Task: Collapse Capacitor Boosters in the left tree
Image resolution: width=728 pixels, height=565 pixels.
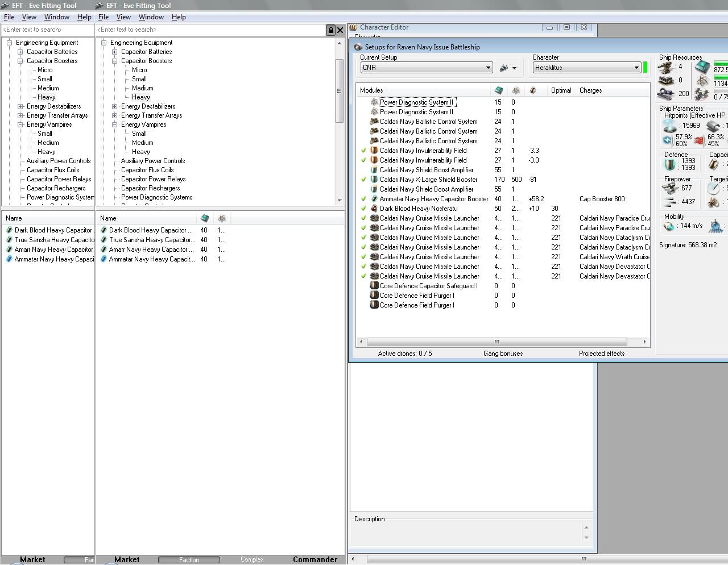Action: coord(20,61)
